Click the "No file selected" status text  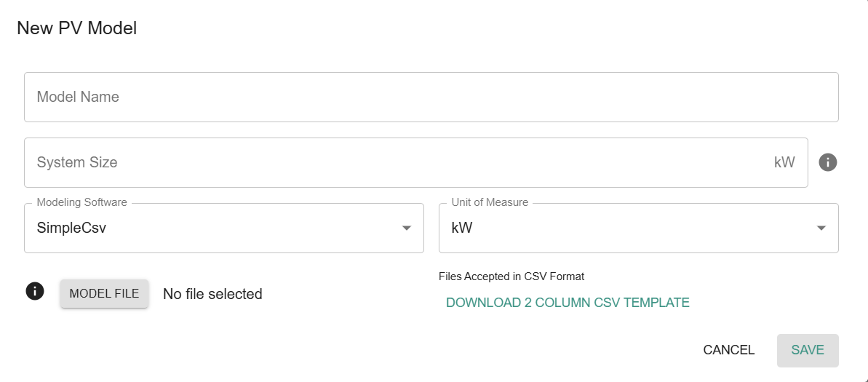[212, 294]
